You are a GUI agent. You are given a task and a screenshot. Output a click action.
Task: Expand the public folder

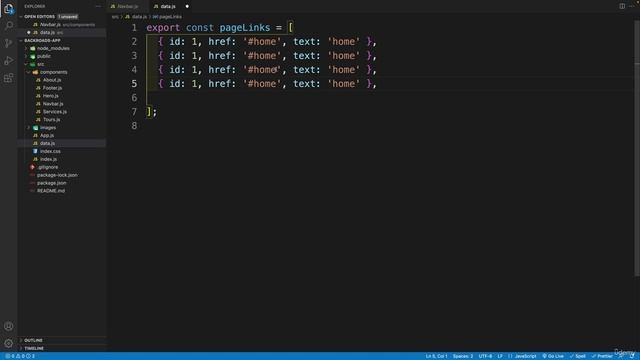tap(44, 56)
